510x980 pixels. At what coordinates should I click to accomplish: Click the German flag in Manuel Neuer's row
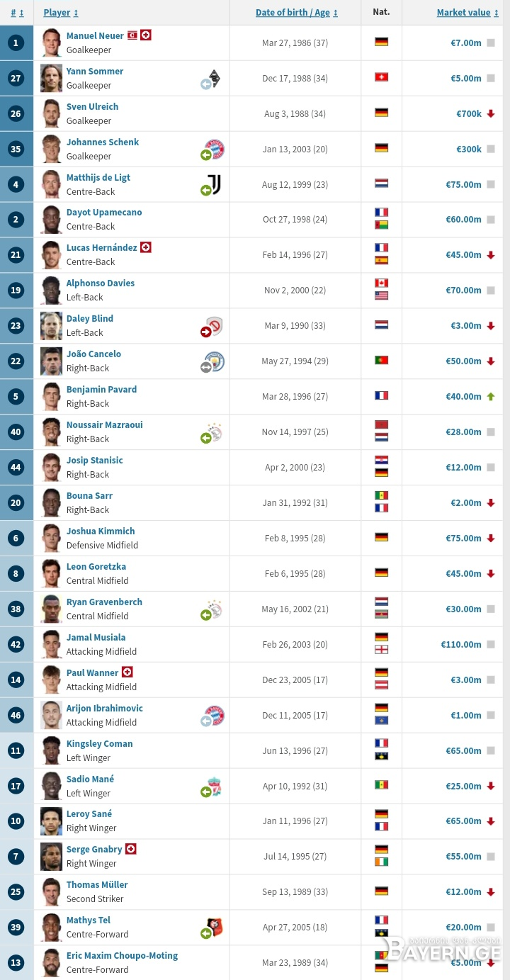pyautogui.click(x=381, y=42)
